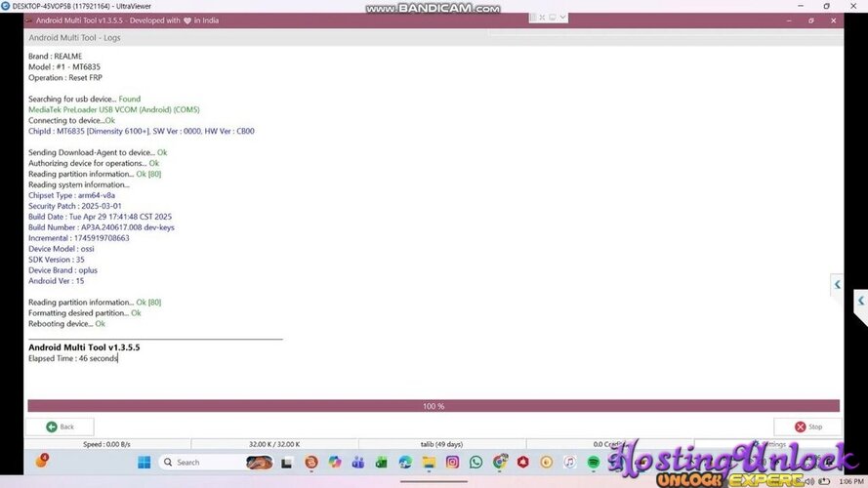Image resolution: width=868 pixels, height=488 pixels.
Task: Launch Microsoft Edge from the taskbar
Action: click(x=405, y=462)
